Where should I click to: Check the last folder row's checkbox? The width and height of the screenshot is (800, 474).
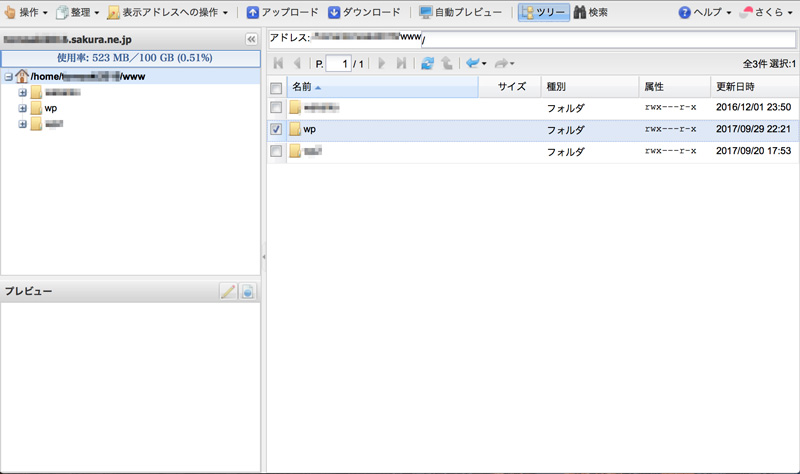(276, 151)
